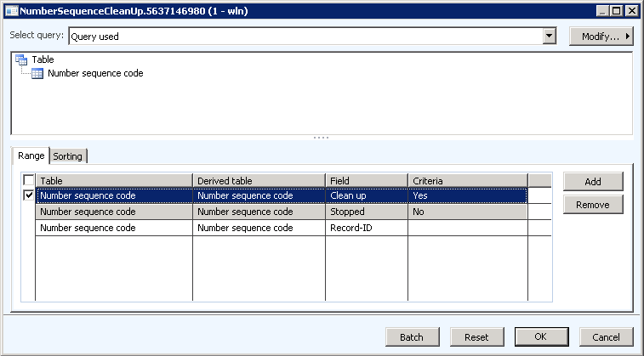Switch to the Sorting tab
The height and width of the screenshot is (356, 644).
(x=68, y=155)
